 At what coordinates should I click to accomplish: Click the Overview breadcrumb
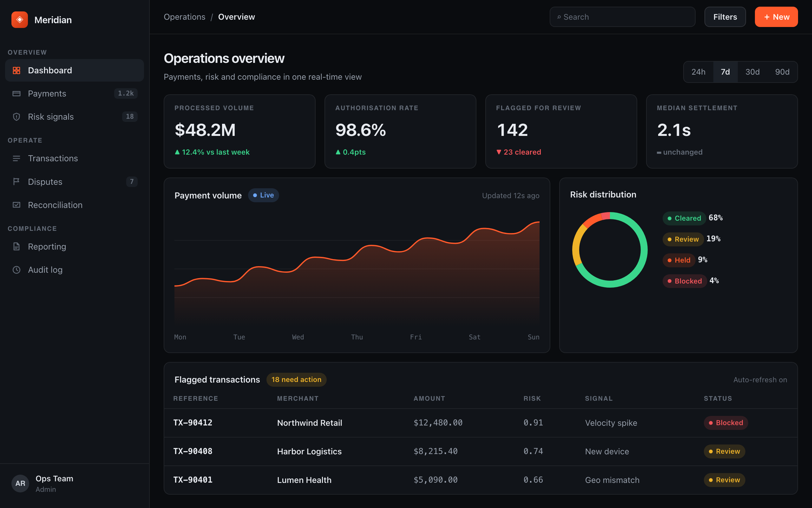tap(237, 17)
